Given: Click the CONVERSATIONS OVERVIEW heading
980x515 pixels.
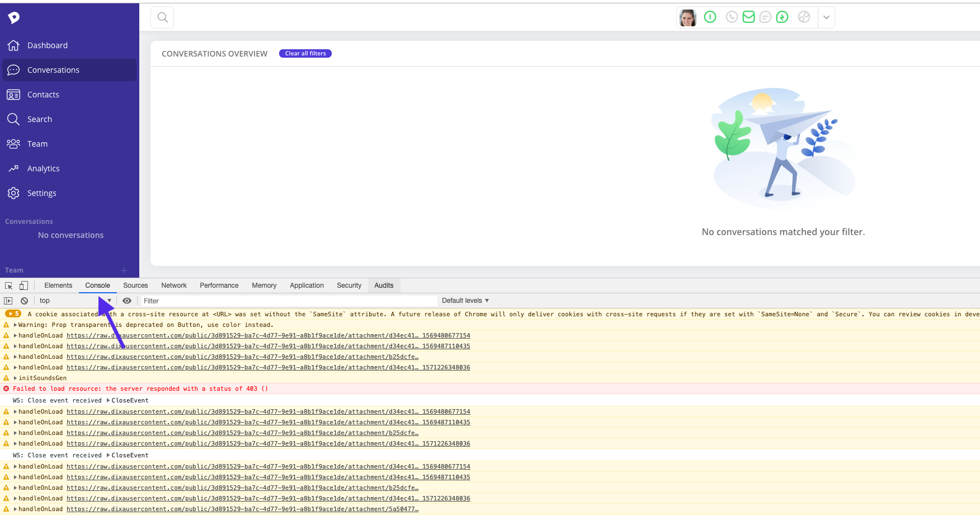Looking at the screenshot, I should point(214,54).
